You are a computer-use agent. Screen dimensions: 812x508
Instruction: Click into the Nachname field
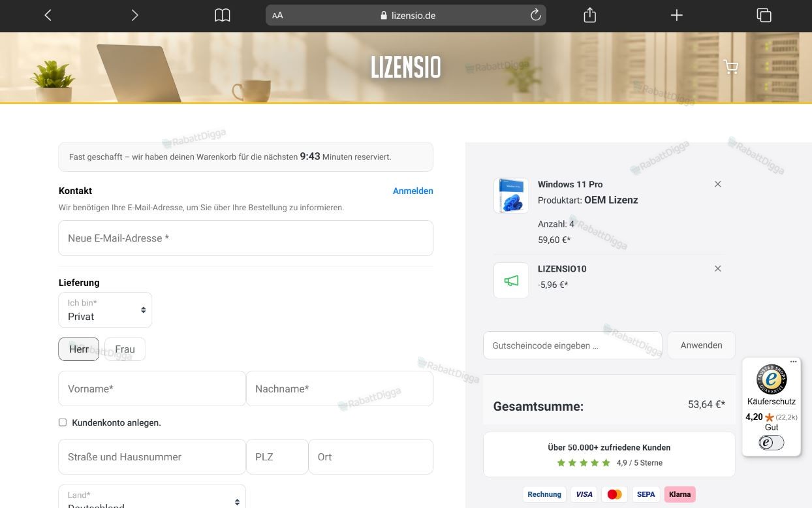click(339, 389)
